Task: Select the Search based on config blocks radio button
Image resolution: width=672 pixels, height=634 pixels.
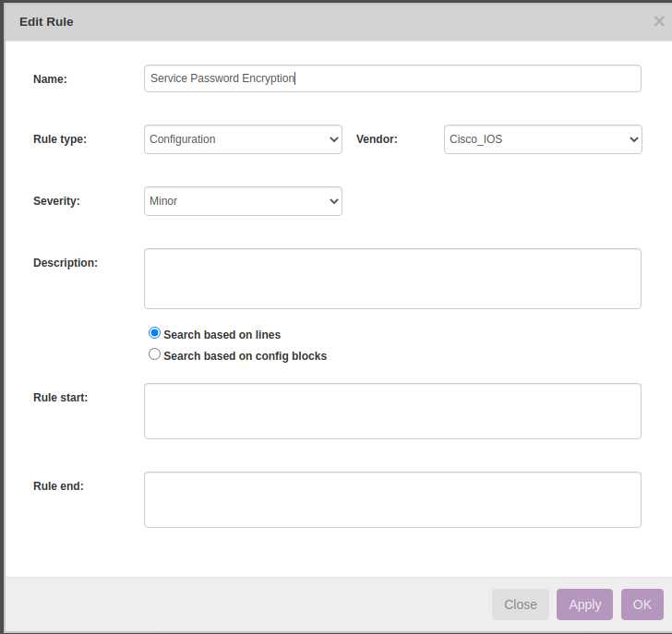Action: coord(155,354)
